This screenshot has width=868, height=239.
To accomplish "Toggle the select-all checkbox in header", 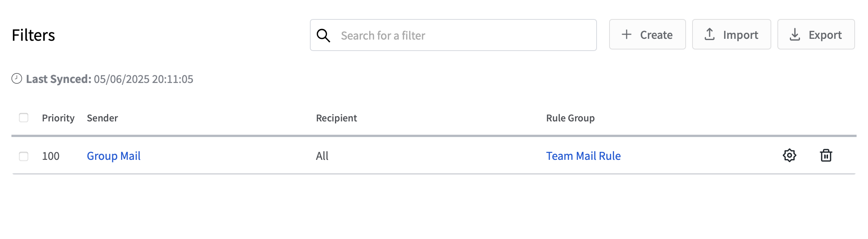I will click(x=24, y=118).
